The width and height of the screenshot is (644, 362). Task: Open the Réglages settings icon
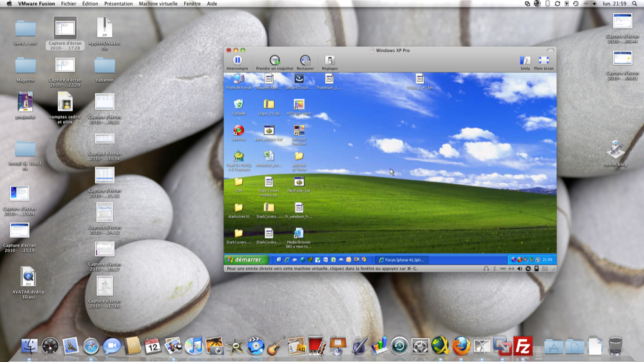(x=329, y=61)
